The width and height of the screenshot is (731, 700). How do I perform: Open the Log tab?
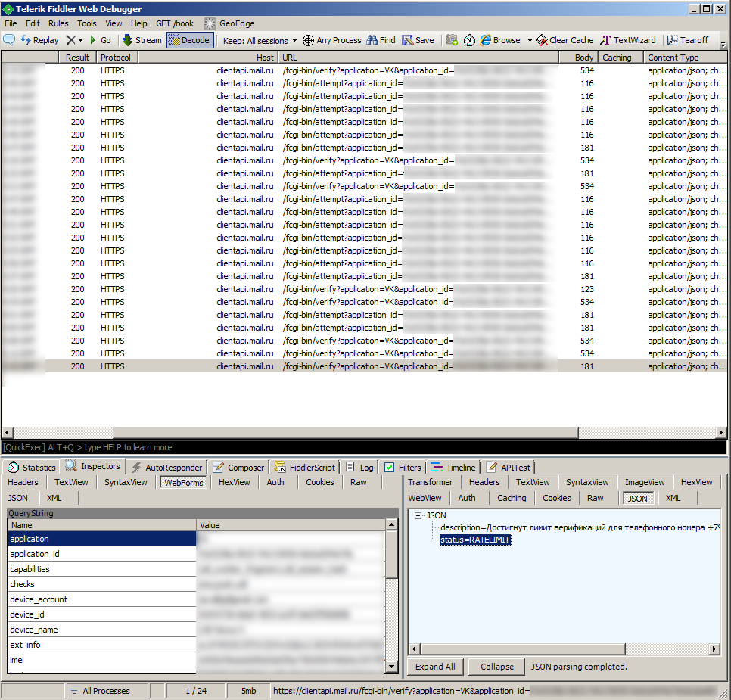pyautogui.click(x=360, y=467)
